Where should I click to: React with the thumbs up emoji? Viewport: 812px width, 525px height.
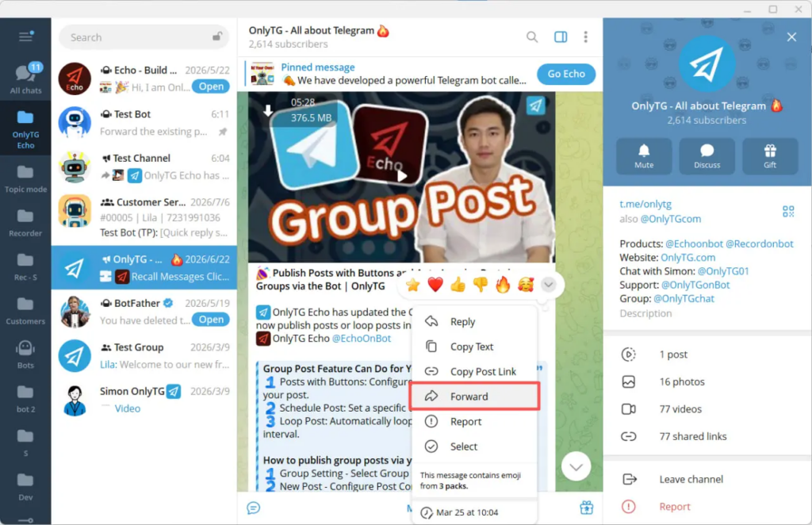coord(458,285)
